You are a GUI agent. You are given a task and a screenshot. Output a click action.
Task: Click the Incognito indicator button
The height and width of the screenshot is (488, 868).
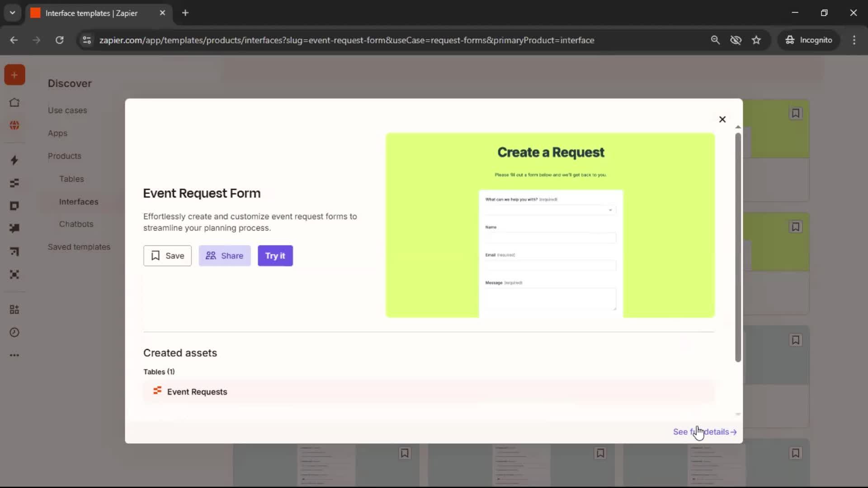[x=808, y=40]
